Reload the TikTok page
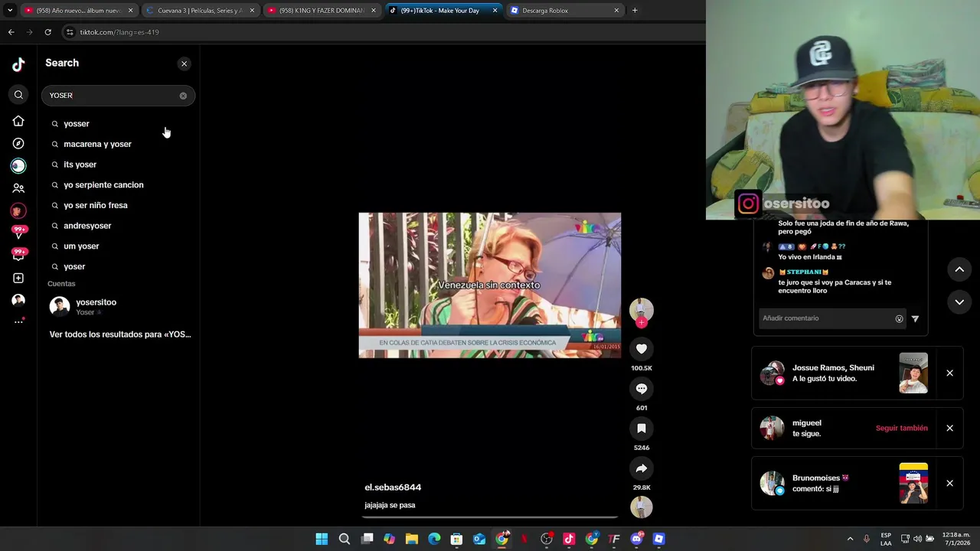This screenshot has height=551, width=980. (47, 32)
